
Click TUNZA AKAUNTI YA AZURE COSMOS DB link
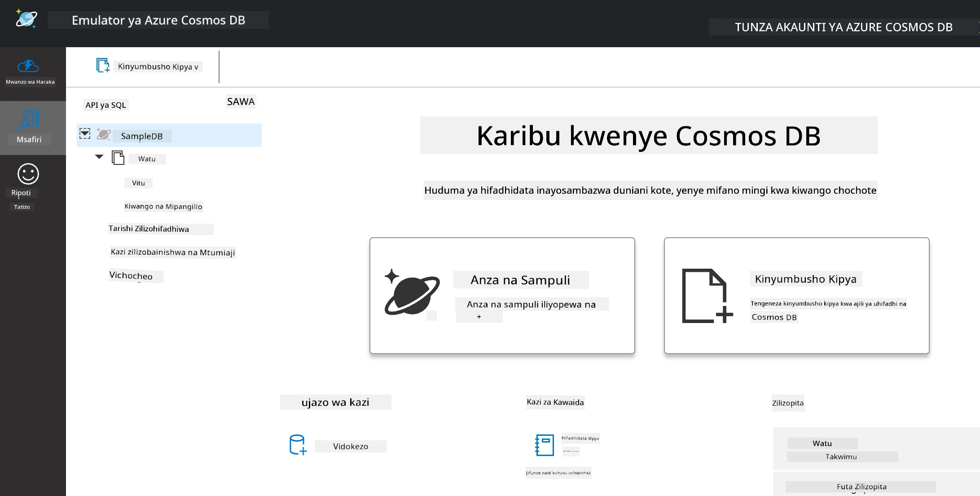(844, 27)
